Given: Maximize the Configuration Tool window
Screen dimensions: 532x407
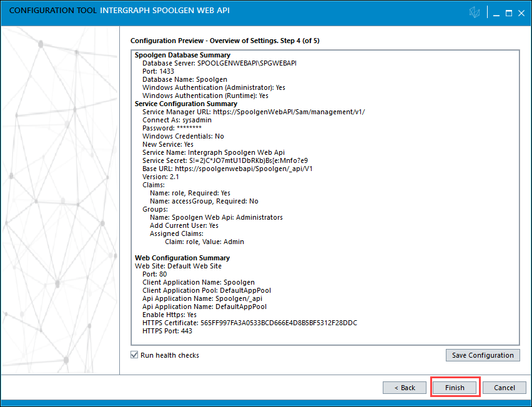Looking at the screenshot, I should point(509,13).
